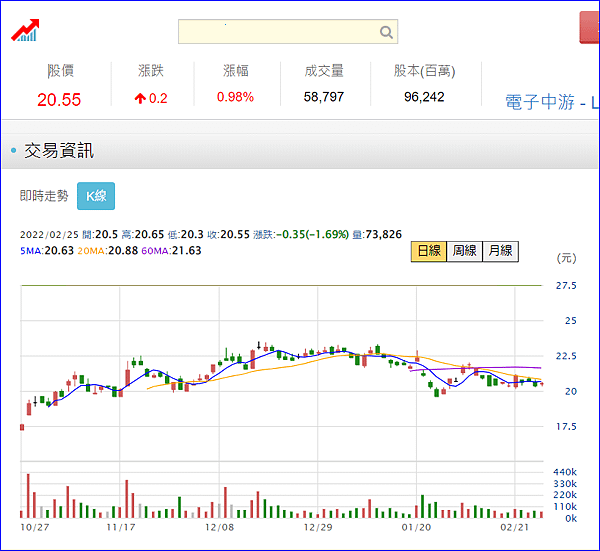Screen dimensions: 600x551
Task: Click the 12/08 date axis label
Action: [x=219, y=528]
